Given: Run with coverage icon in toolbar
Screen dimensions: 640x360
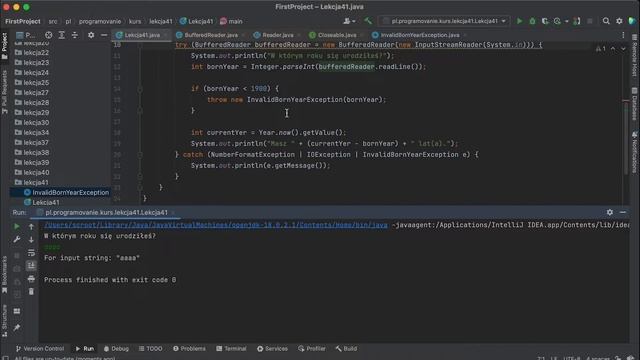Looking at the screenshot, I should tap(544, 21).
